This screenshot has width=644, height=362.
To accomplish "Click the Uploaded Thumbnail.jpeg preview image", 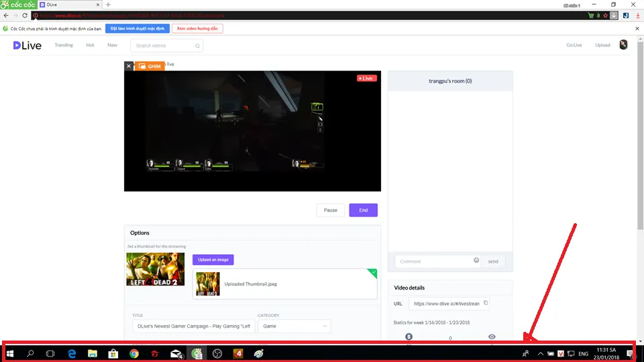I will [x=208, y=284].
